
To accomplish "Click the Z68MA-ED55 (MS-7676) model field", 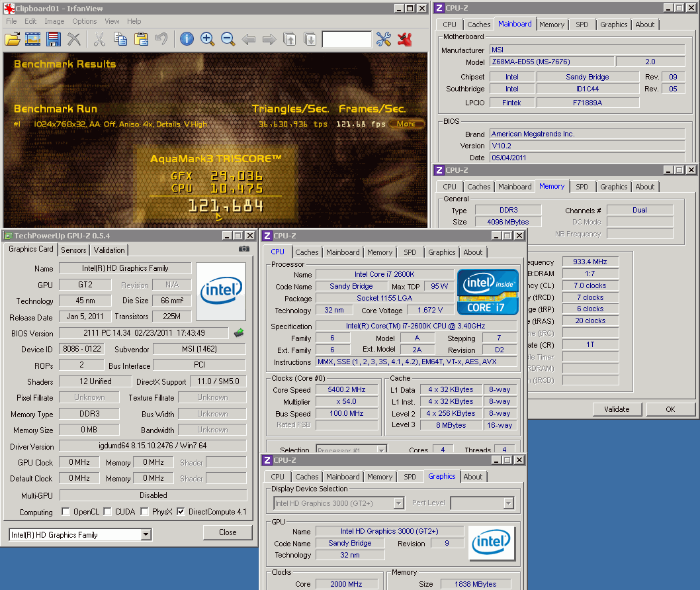I will click(x=552, y=62).
